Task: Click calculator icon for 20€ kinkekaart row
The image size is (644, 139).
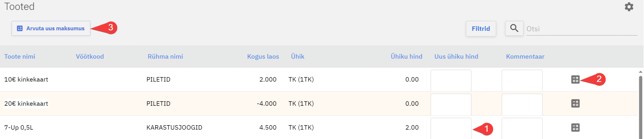Action: [575, 103]
